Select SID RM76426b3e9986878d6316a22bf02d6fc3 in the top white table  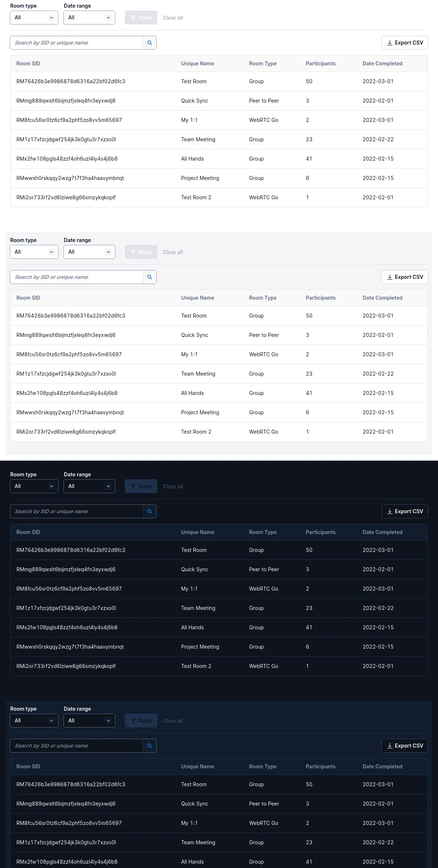71,81
